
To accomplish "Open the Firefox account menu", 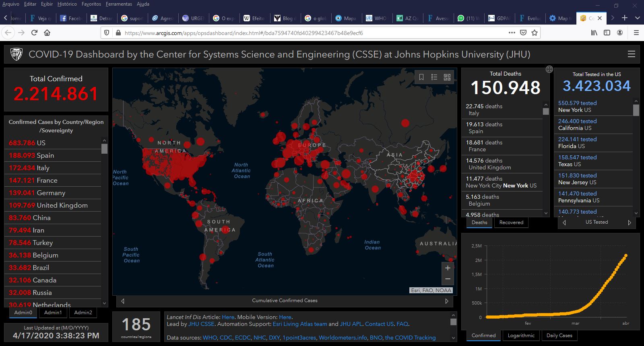I will tap(620, 33).
